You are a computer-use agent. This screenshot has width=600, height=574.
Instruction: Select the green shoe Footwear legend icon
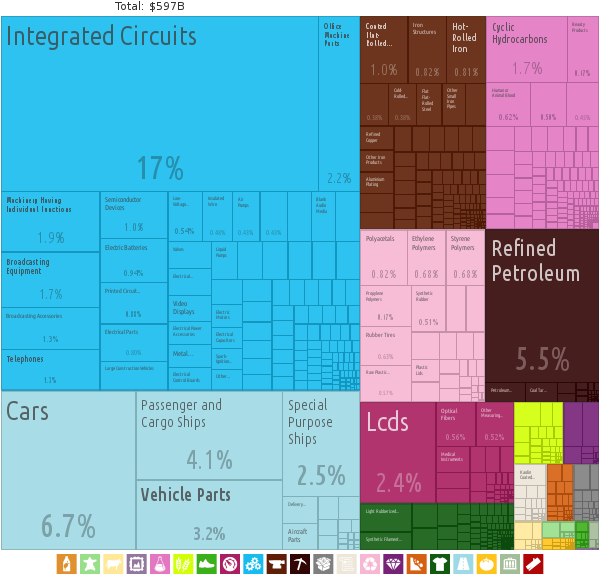[x=207, y=564]
